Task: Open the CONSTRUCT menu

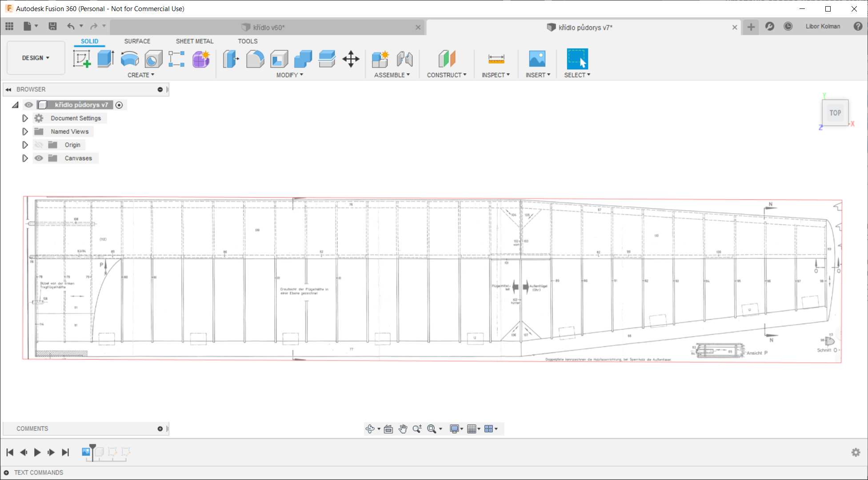Action: click(446, 75)
